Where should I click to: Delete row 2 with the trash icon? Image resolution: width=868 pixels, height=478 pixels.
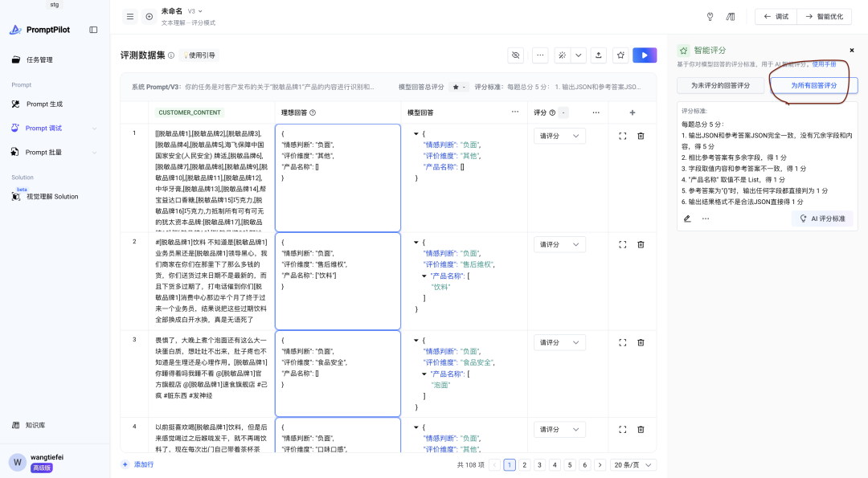pyautogui.click(x=641, y=244)
